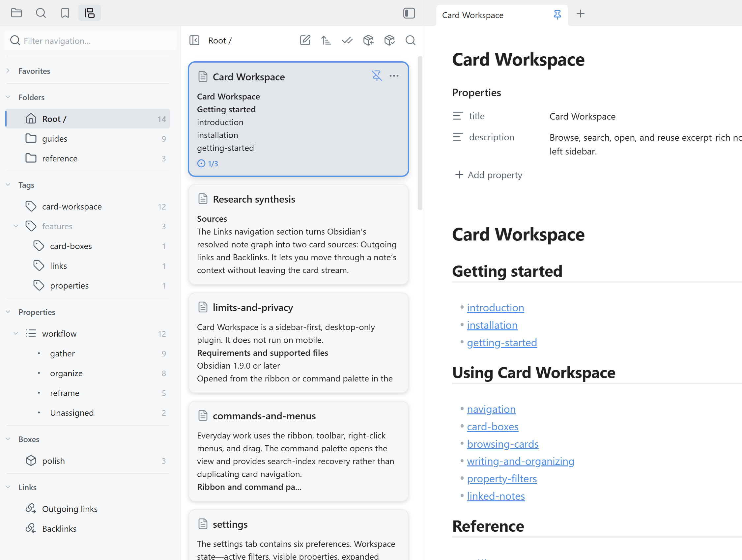Collapse the Links section
Screen dimensions: 742x560
click(x=8, y=487)
